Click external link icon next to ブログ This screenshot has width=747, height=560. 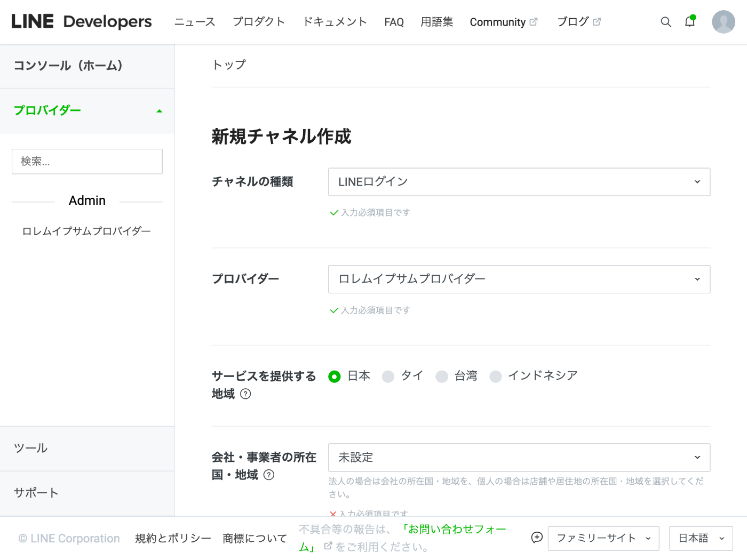coord(597,22)
